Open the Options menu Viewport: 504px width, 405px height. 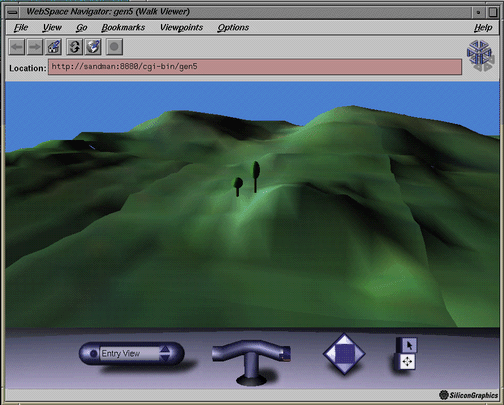(233, 27)
